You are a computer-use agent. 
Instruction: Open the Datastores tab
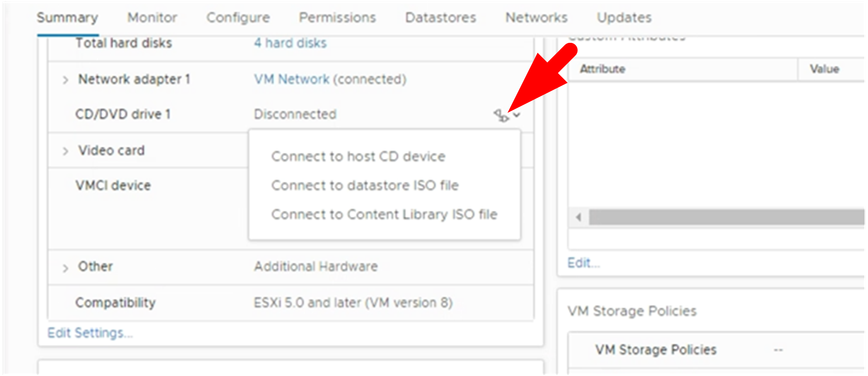pos(441,18)
